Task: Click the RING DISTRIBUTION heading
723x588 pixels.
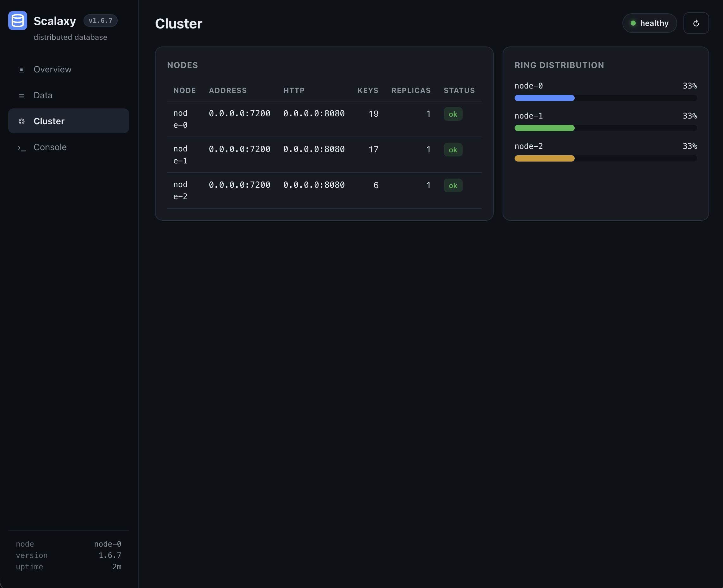Action: click(559, 65)
